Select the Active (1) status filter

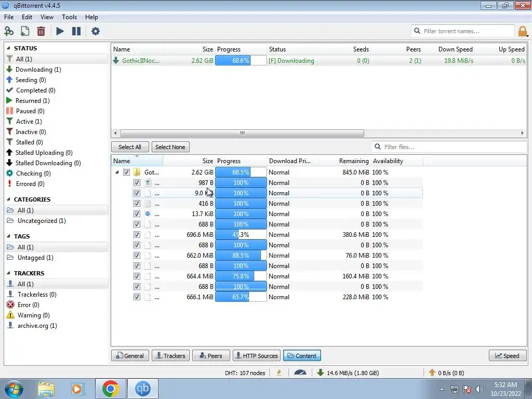pyautogui.click(x=29, y=122)
